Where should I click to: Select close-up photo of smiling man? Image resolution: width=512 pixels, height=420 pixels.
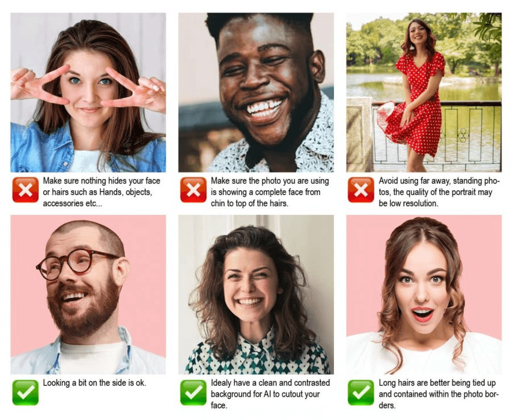(x=256, y=92)
